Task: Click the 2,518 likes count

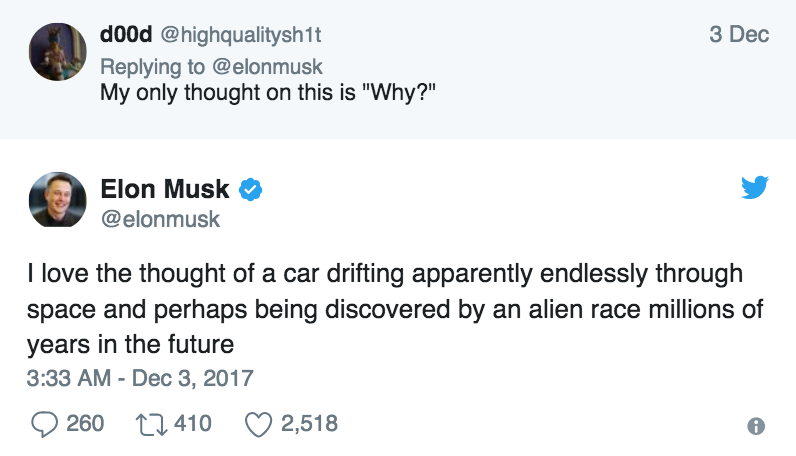Action: point(309,424)
